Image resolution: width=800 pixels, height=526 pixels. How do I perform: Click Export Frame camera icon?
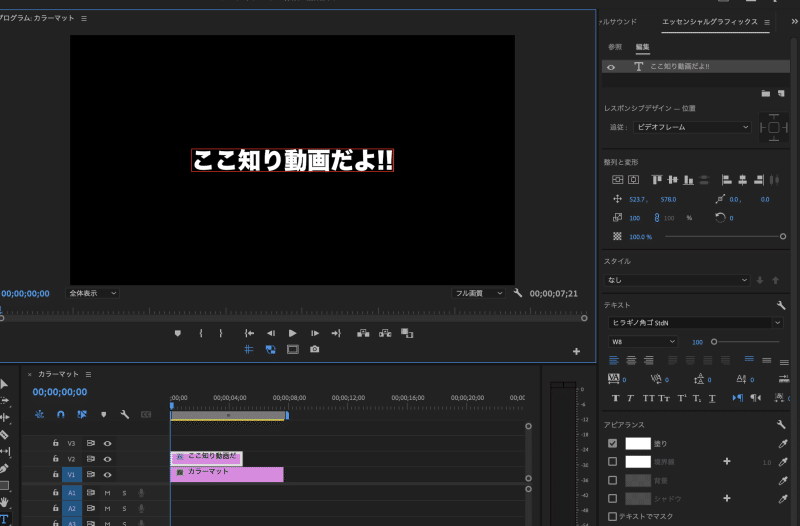(x=314, y=349)
